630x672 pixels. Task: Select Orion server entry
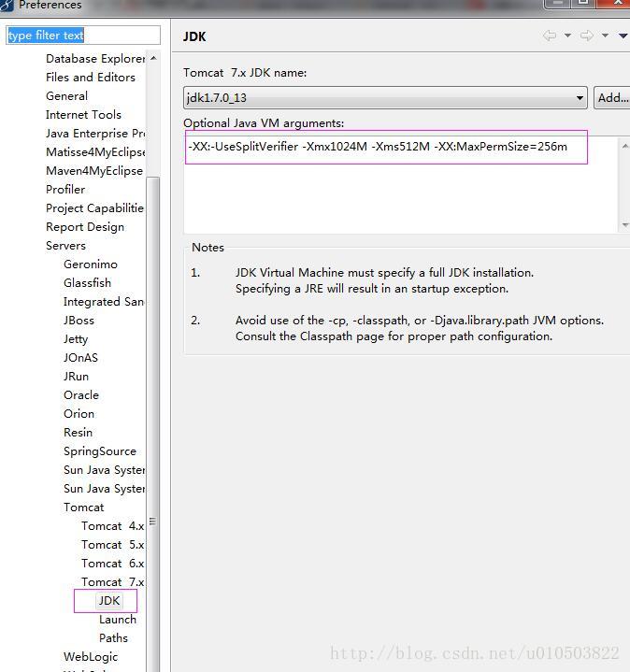click(x=79, y=413)
